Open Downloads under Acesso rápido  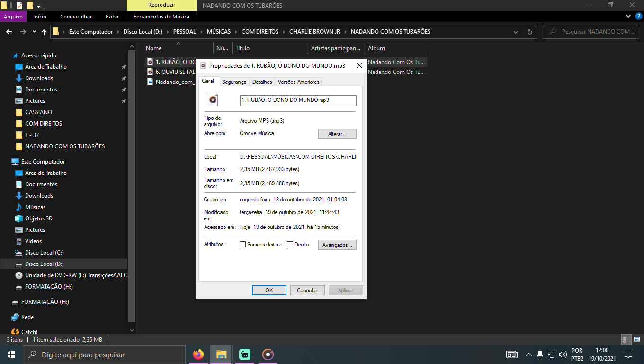pyautogui.click(x=39, y=78)
